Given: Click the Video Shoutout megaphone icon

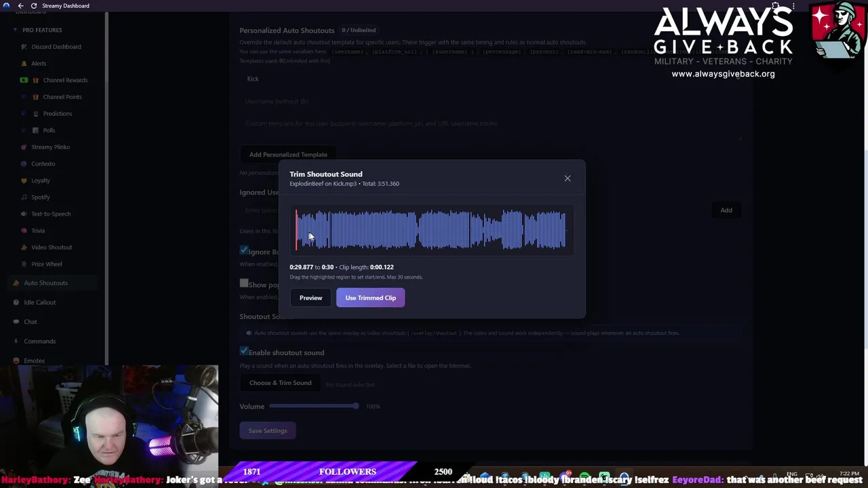Looking at the screenshot, I should tap(24, 247).
